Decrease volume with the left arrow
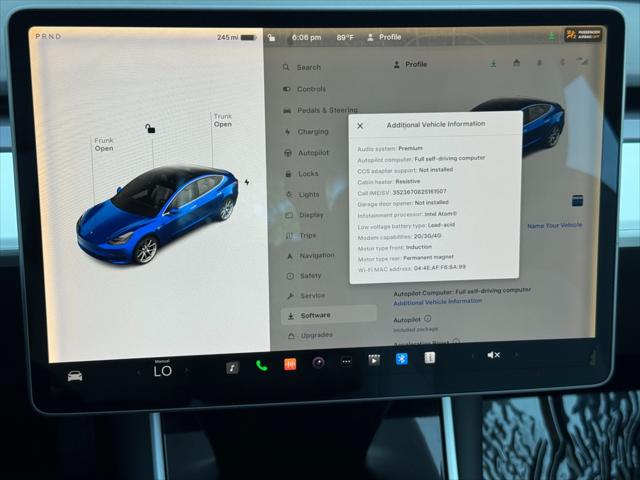The height and width of the screenshot is (480, 640). pyautogui.click(x=473, y=356)
